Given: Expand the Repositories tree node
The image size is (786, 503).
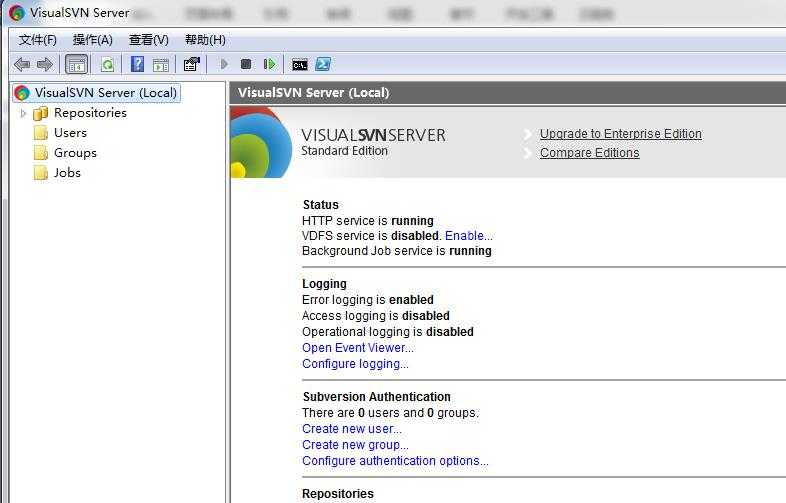Looking at the screenshot, I should pyautogui.click(x=23, y=113).
